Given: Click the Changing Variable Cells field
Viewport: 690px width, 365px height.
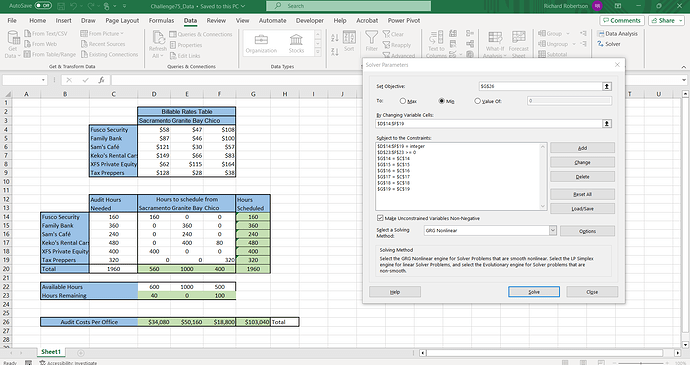Looking at the screenshot, I should click(488, 124).
